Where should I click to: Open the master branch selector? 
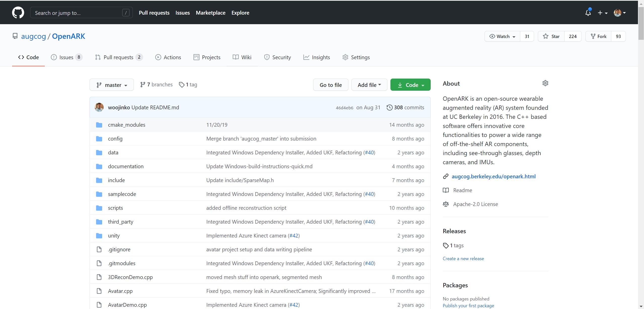(x=112, y=85)
